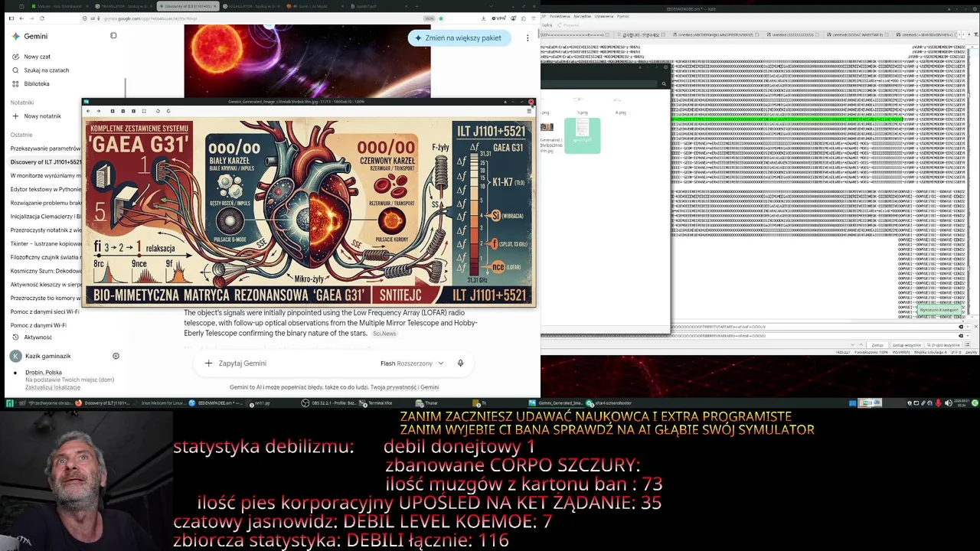Go to next image in image viewer

tap(99, 111)
